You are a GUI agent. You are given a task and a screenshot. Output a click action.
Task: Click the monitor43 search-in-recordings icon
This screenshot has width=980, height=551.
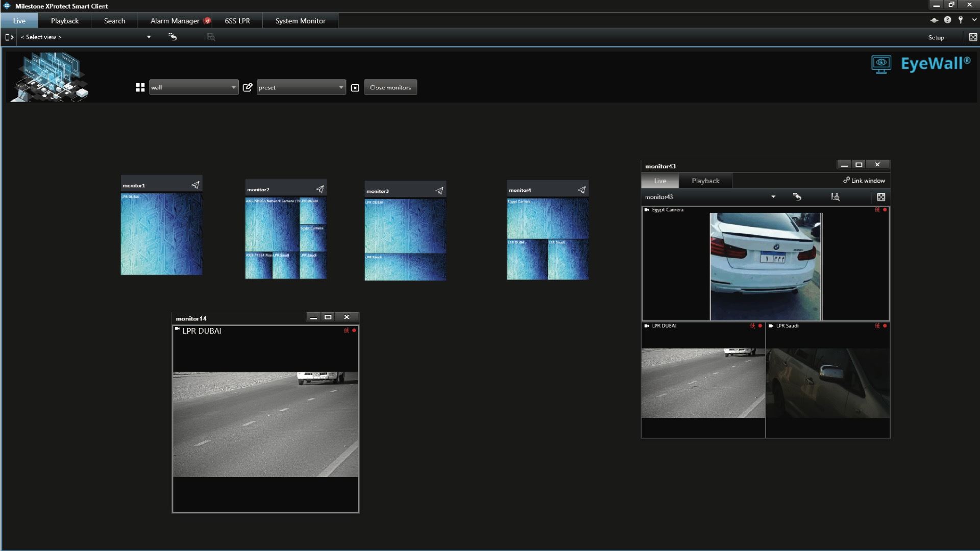pyautogui.click(x=836, y=197)
